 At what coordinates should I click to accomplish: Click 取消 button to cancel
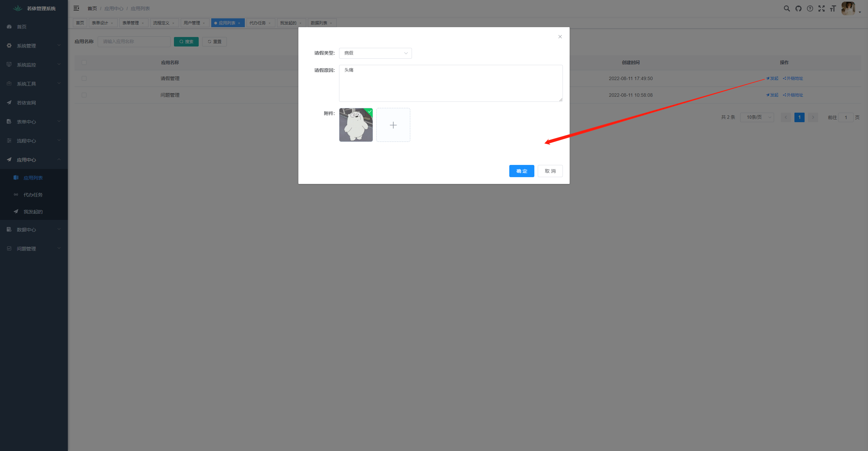click(x=549, y=171)
